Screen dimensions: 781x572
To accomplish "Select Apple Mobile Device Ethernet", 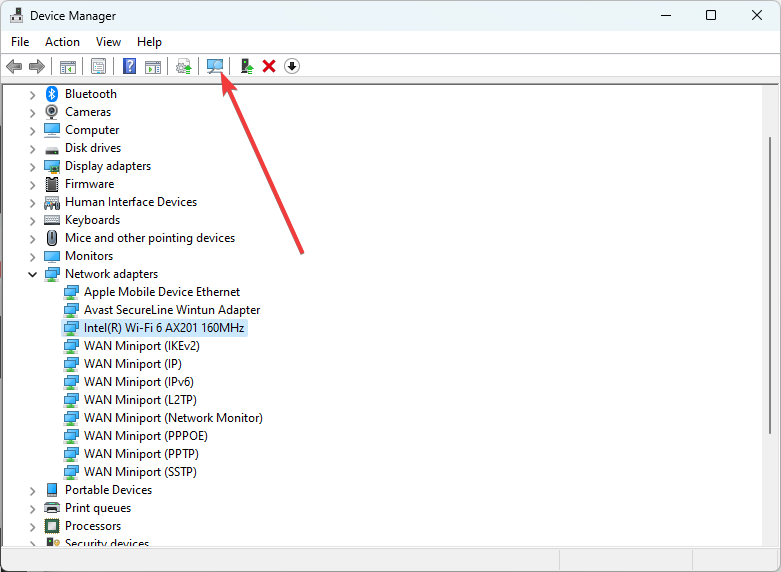I will [162, 292].
